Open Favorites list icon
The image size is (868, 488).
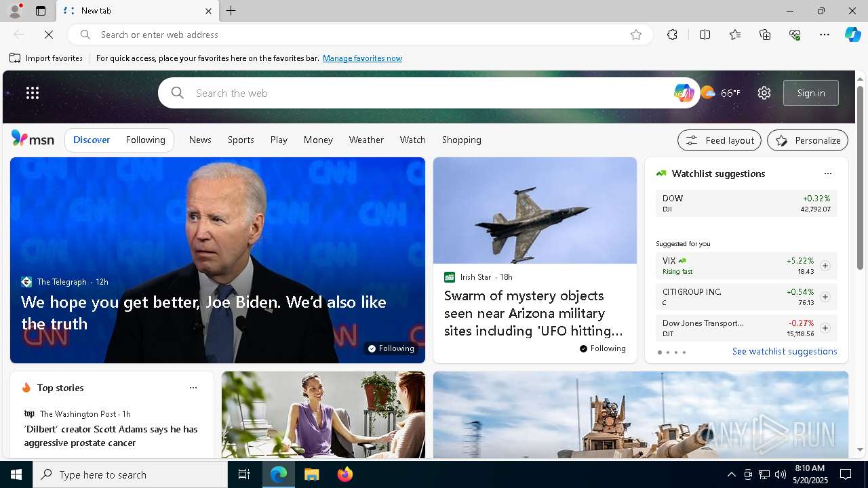click(735, 35)
